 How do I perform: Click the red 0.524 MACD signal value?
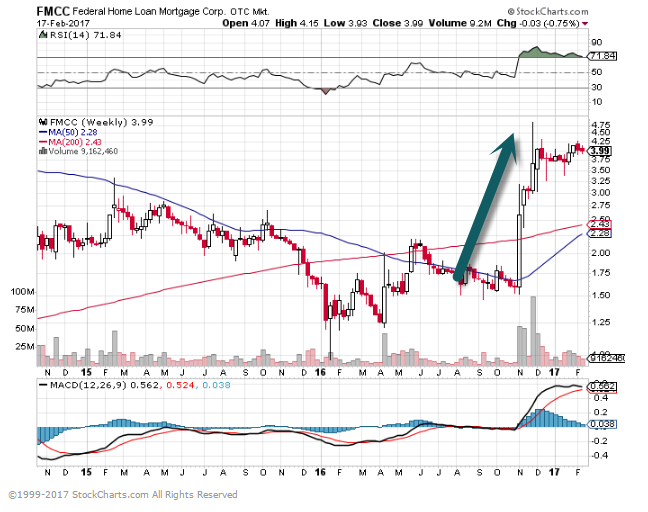(179, 385)
